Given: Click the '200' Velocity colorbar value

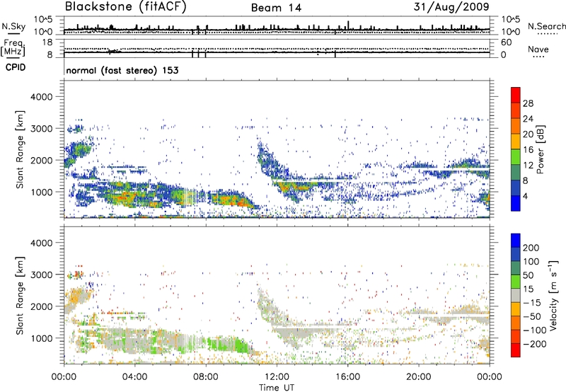Looking at the screenshot, I should click(x=531, y=248).
